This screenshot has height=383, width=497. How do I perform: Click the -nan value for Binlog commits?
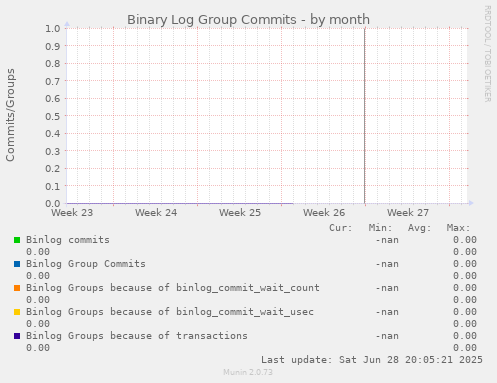click(387, 240)
